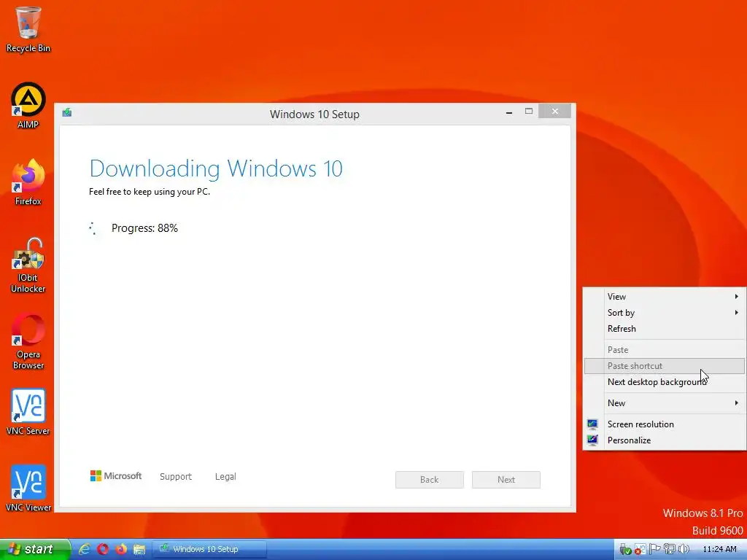Maximize the Windows 10 Setup window

529,112
